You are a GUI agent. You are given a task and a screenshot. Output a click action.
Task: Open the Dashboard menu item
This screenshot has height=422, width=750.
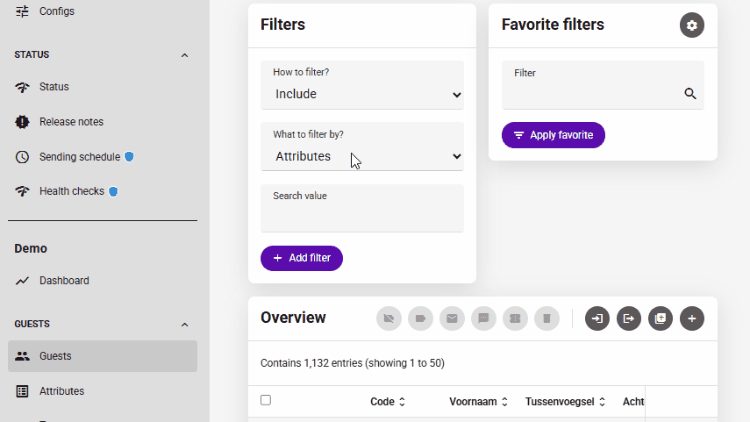tap(64, 281)
